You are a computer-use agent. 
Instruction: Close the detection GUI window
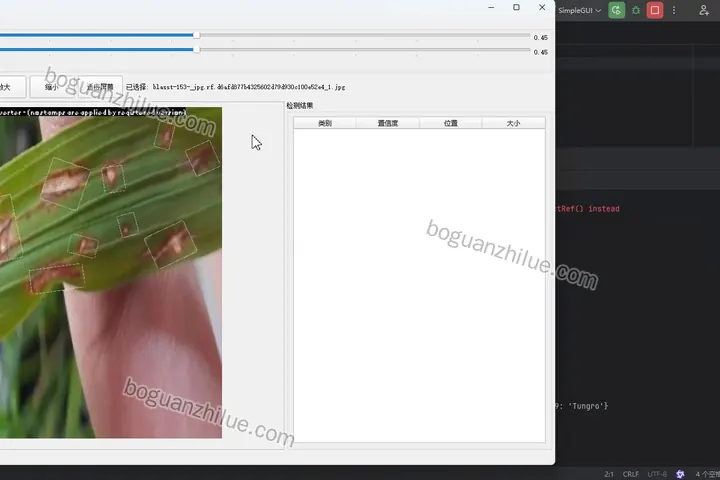tap(542, 7)
